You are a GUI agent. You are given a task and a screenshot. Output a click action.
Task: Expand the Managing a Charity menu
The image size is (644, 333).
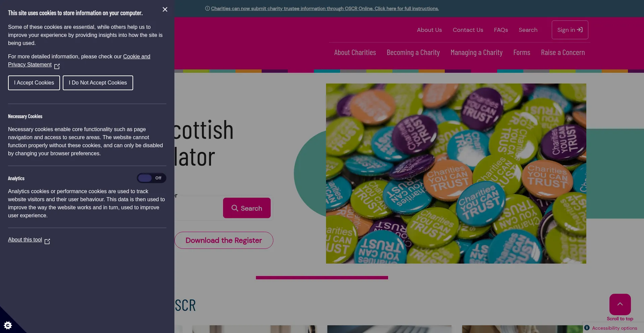click(x=476, y=53)
